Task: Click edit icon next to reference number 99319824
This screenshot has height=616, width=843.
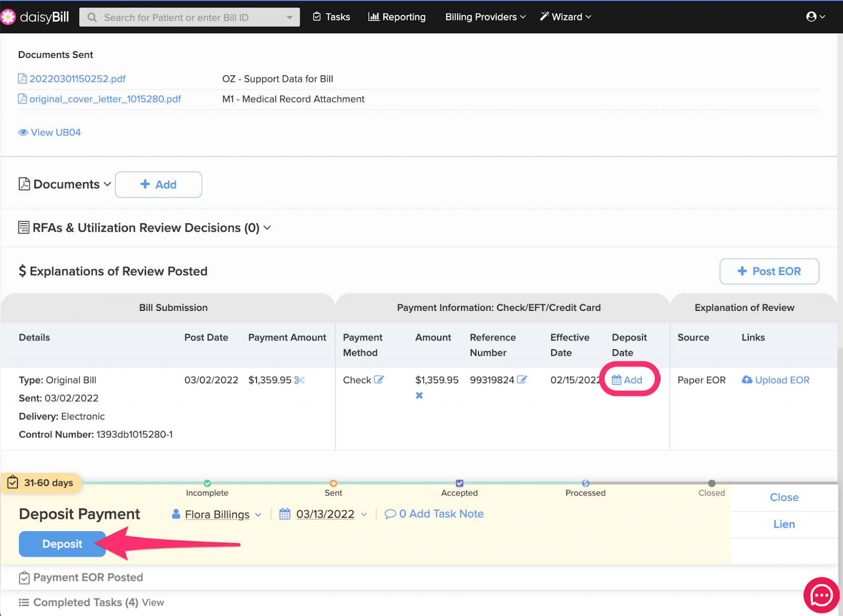Action: pos(522,380)
